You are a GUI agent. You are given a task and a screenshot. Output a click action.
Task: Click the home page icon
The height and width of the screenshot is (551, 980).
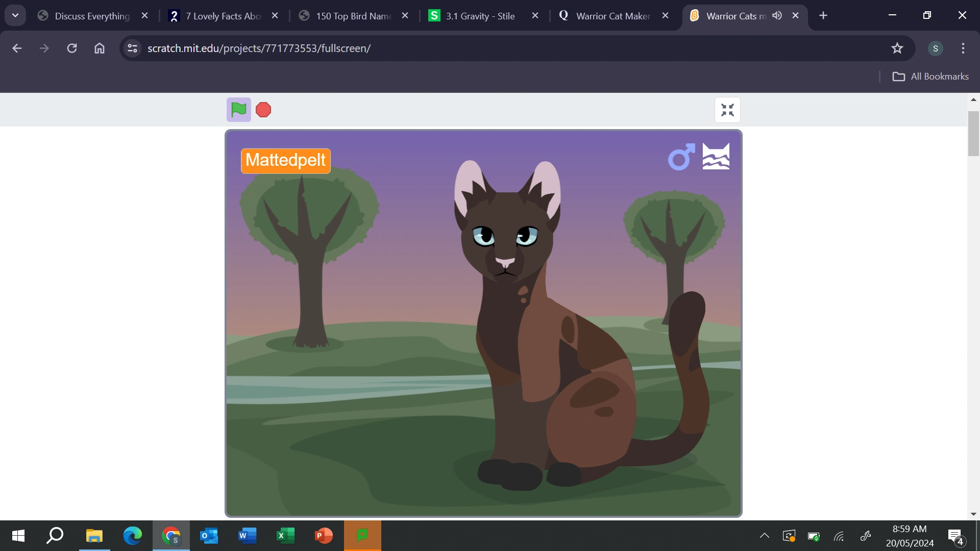tap(100, 48)
